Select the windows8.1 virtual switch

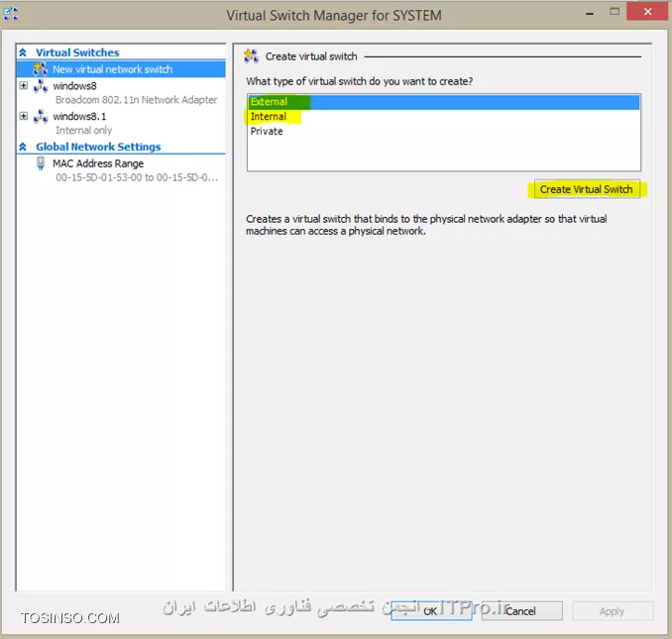pos(79,117)
